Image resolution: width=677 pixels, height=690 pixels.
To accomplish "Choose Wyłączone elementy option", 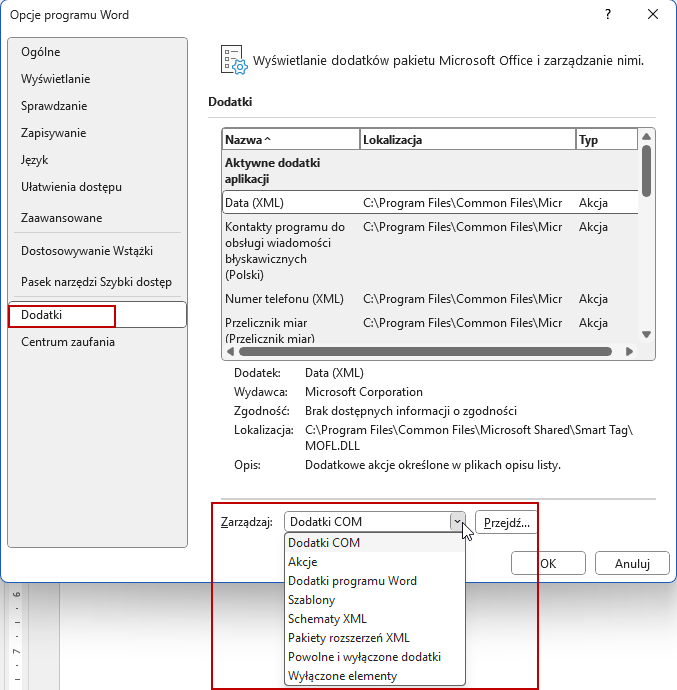I will pyautogui.click(x=375, y=675).
